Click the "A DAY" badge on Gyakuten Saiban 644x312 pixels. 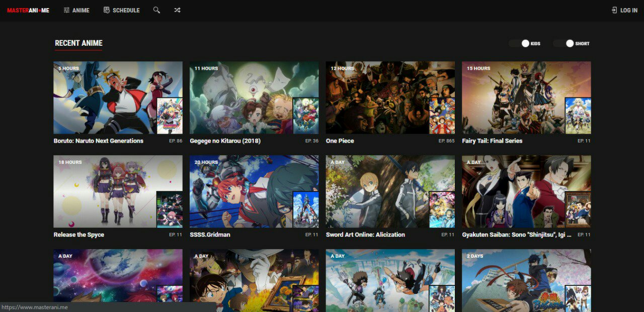474,162
